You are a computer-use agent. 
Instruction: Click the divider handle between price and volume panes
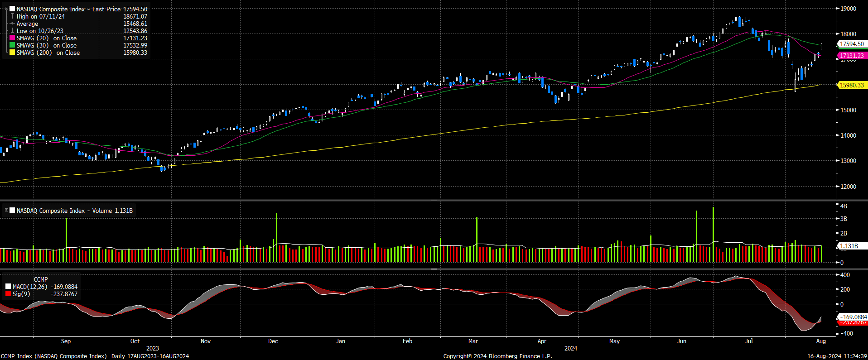click(x=434, y=200)
